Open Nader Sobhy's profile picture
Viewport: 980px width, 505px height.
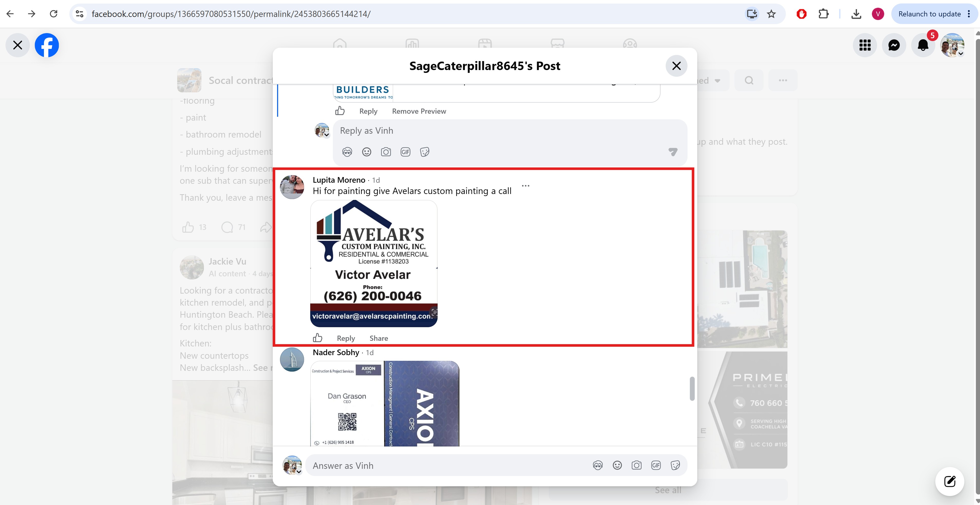(x=292, y=360)
